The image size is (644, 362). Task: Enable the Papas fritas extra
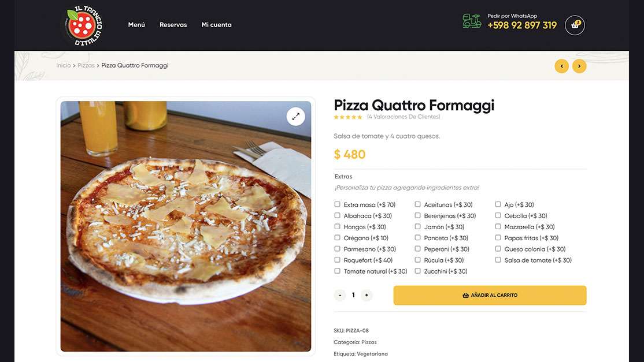(498, 237)
